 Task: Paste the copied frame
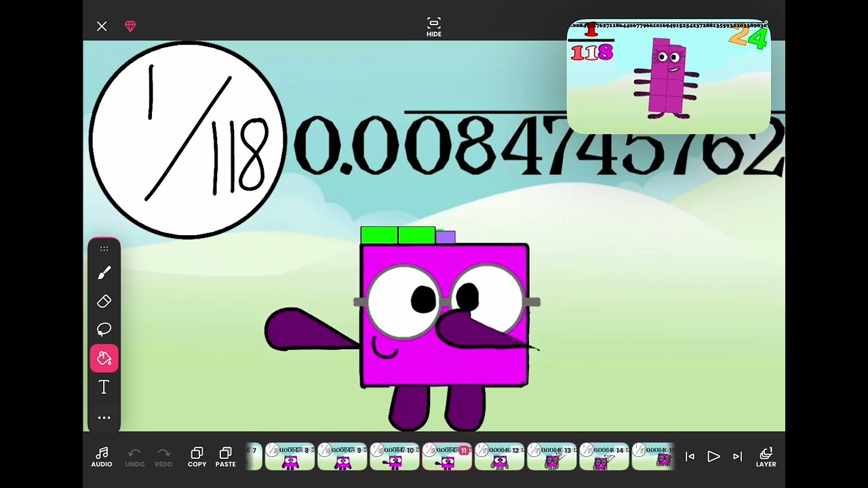[226, 457]
